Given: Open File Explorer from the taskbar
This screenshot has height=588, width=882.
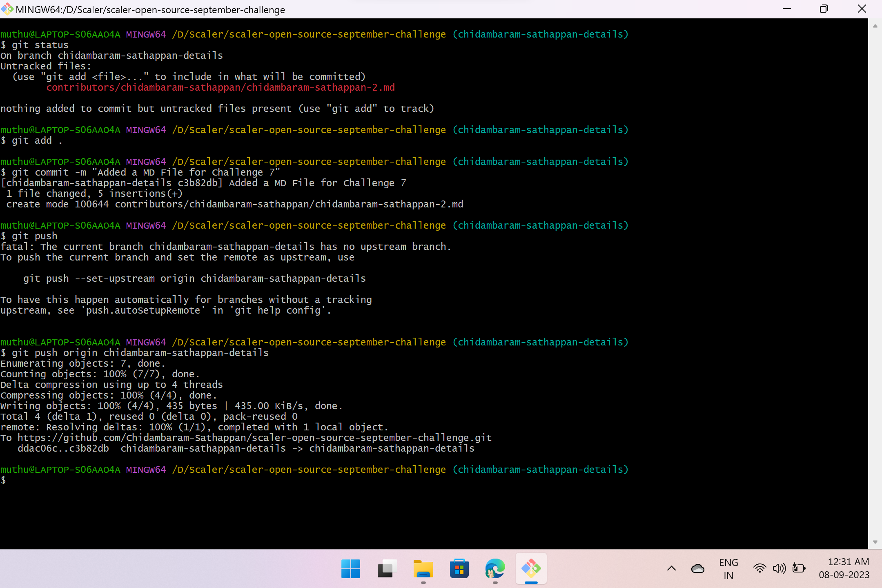Looking at the screenshot, I should tap(423, 568).
